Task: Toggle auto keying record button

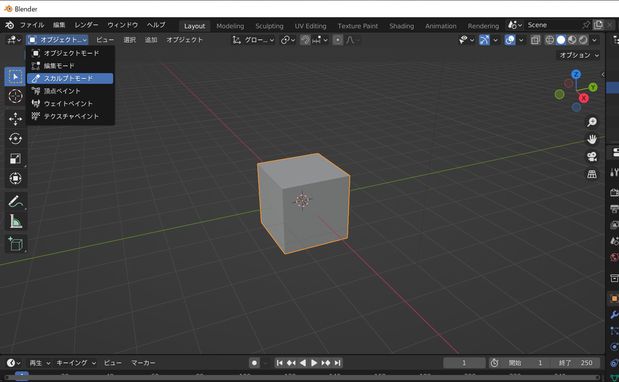Action: pyautogui.click(x=255, y=363)
